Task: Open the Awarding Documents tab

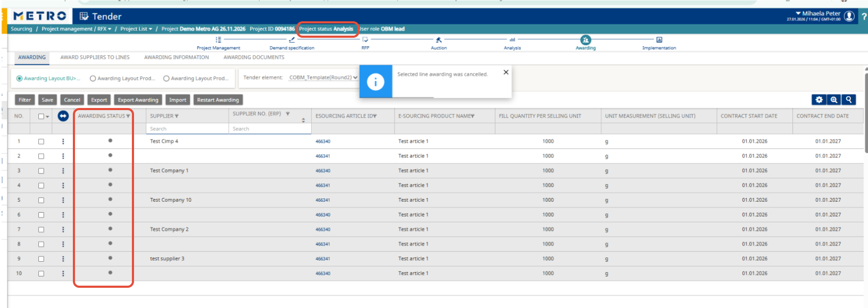Action: pyautogui.click(x=254, y=57)
